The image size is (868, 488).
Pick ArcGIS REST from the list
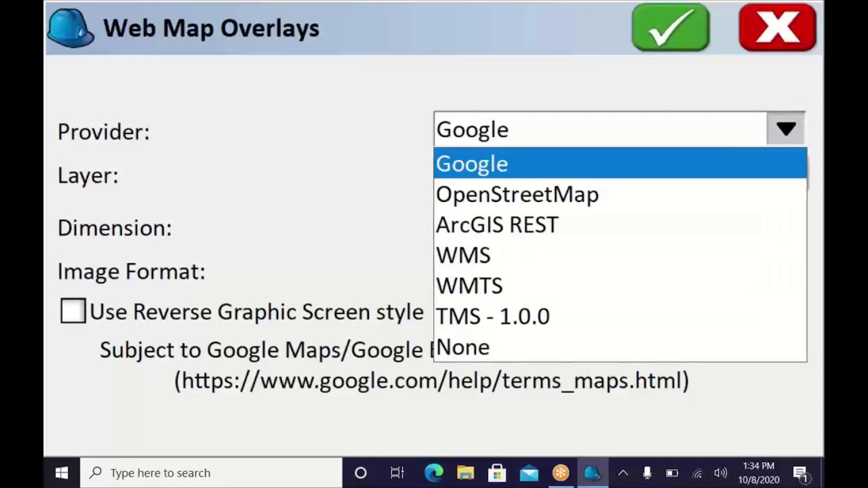point(620,225)
